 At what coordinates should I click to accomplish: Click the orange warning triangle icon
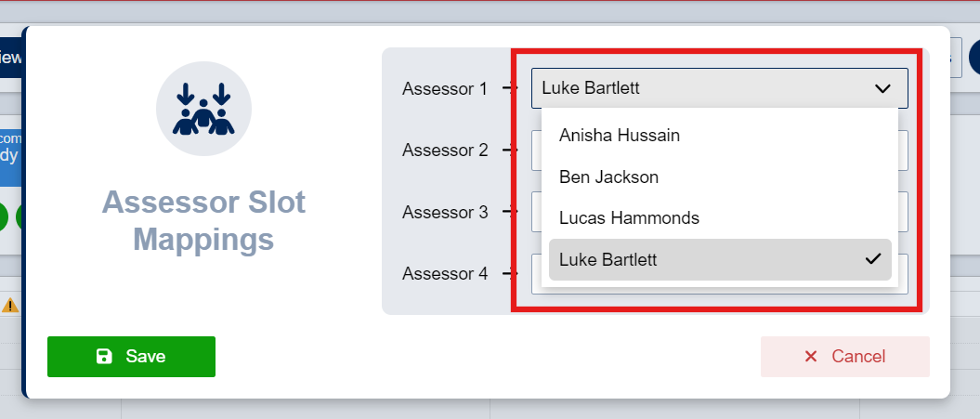(x=10, y=305)
